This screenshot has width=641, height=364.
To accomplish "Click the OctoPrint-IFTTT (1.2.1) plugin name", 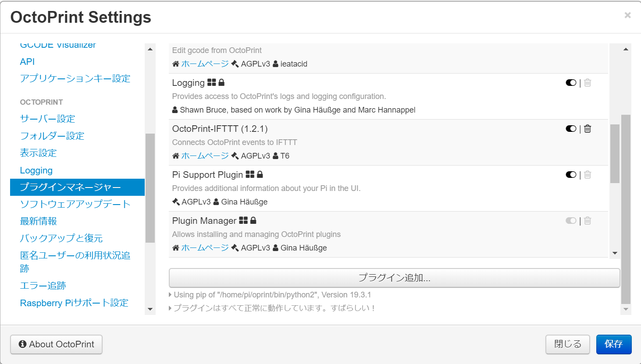I will click(x=220, y=129).
